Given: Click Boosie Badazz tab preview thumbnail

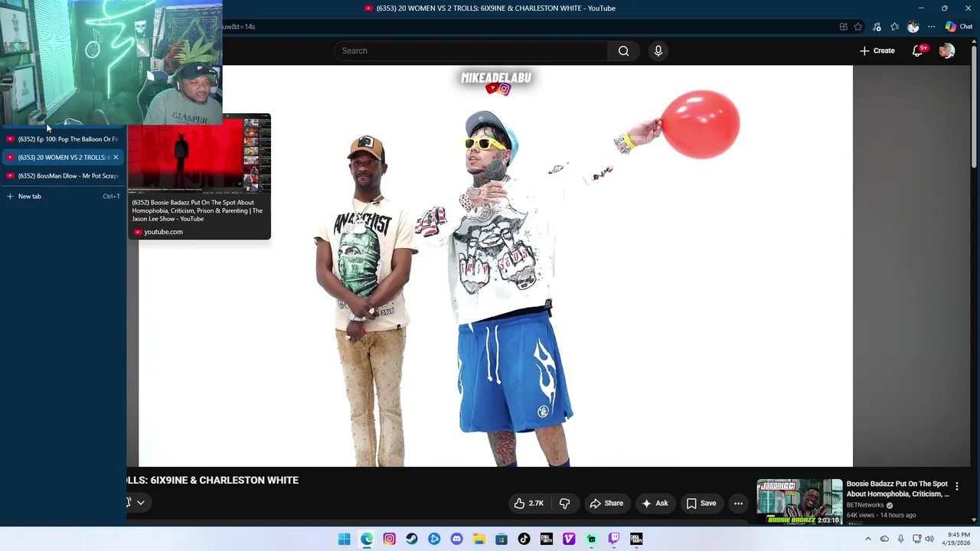Looking at the screenshot, I should [x=199, y=154].
